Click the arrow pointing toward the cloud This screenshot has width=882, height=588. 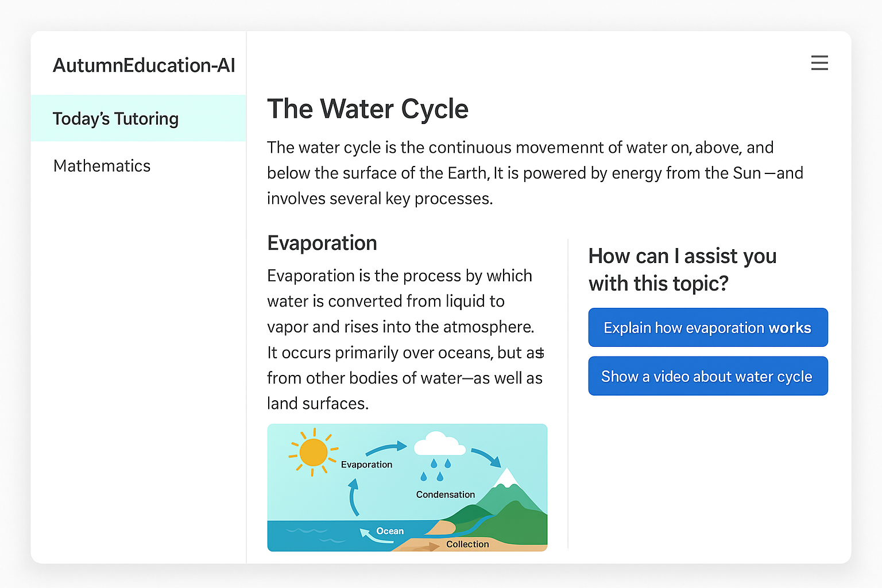(x=386, y=448)
